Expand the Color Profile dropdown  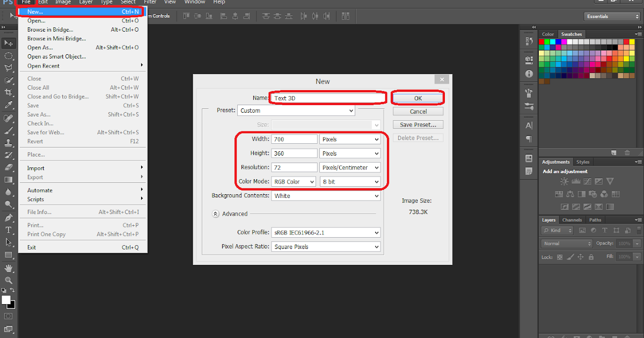[326, 233]
